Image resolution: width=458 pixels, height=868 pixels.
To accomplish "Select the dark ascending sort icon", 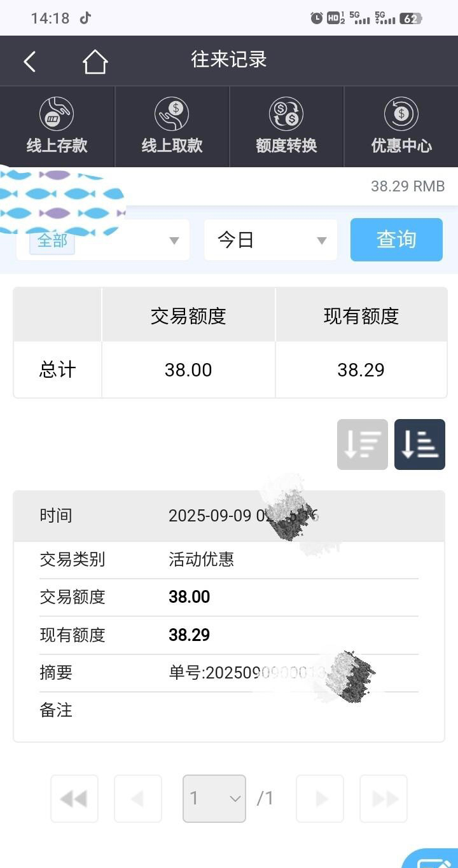I will [419, 444].
